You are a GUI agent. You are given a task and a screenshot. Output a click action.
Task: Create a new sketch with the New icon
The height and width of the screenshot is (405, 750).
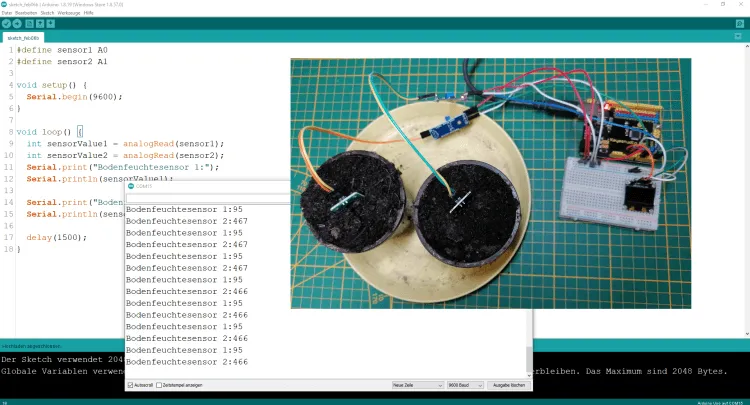point(29,22)
